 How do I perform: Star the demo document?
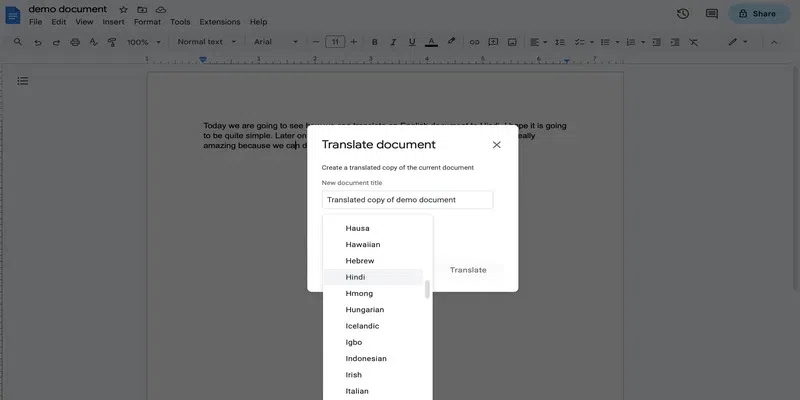point(123,10)
